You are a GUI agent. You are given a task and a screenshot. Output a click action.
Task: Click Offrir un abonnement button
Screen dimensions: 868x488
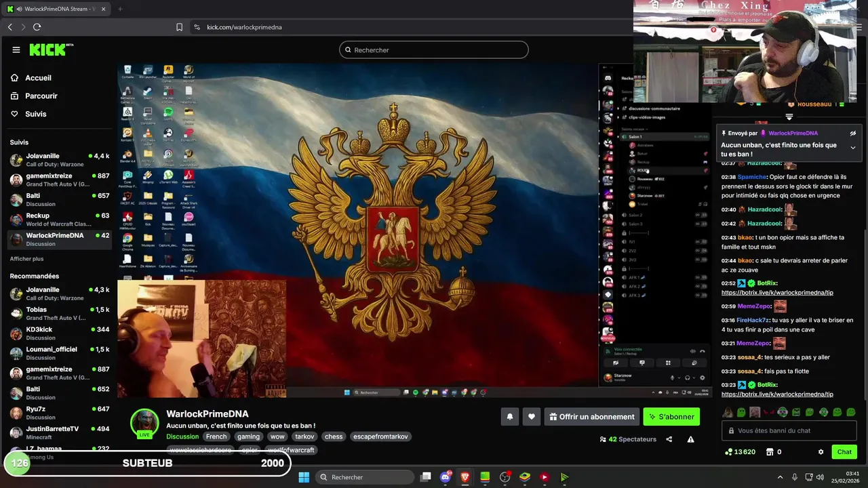(591, 417)
